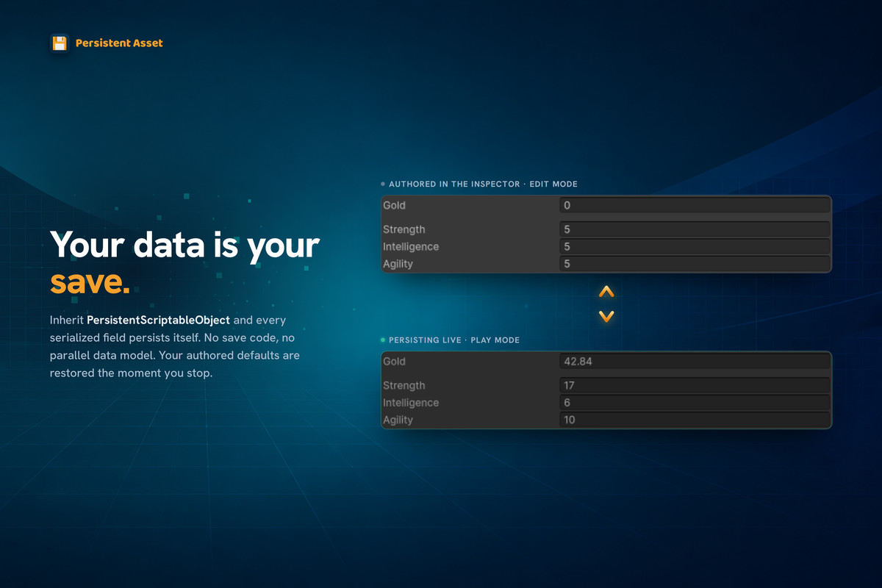The image size is (882, 588).
Task: Click the bold PersistentScriptableObject text
Action: click(159, 320)
